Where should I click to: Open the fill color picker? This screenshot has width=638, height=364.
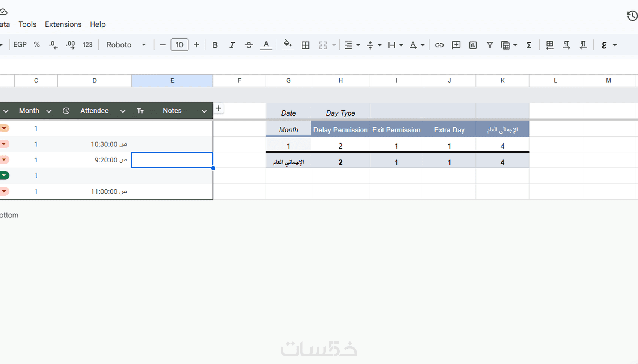(x=287, y=44)
